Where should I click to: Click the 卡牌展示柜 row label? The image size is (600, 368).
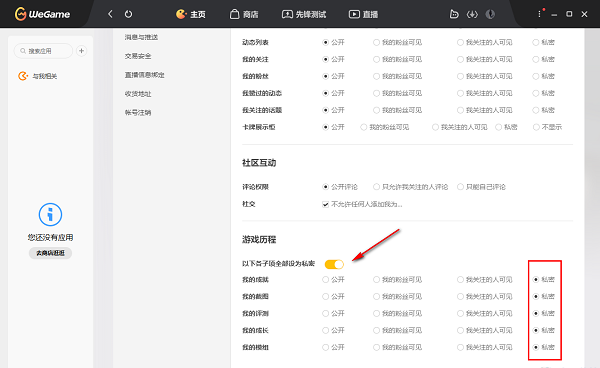pos(259,127)
